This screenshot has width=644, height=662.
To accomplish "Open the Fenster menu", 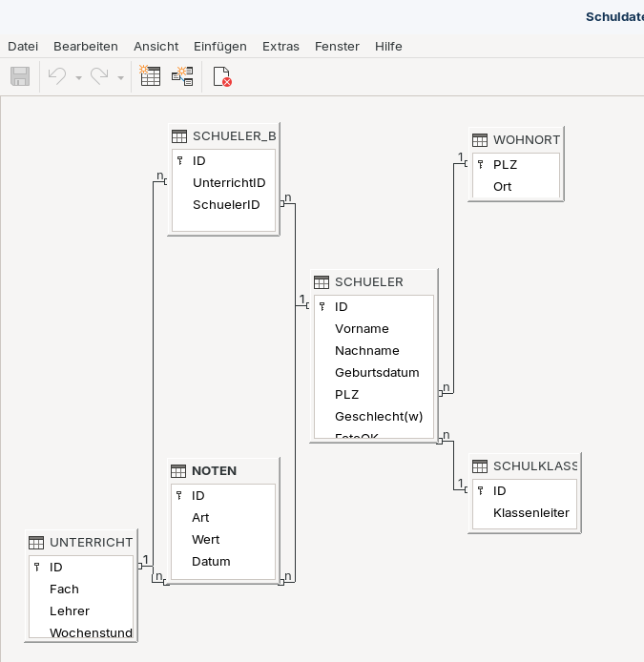I will tap(337, 46).
